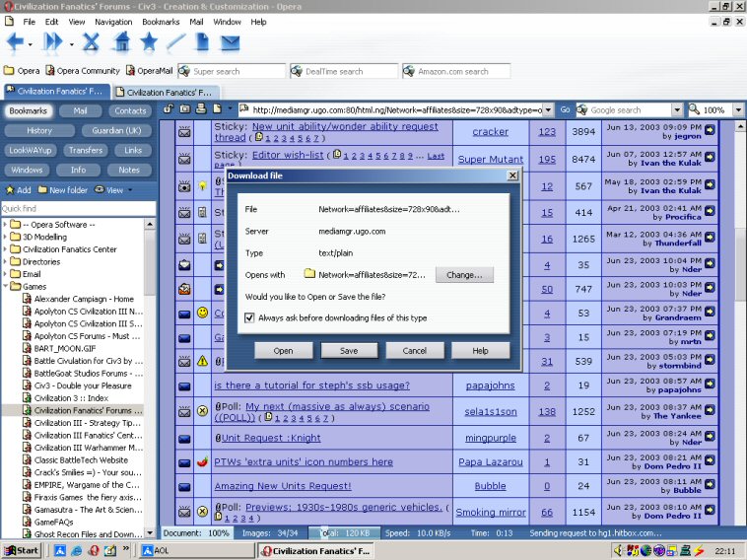
Task: Expand the 3D Modelling folder
Action: (5, 237)
